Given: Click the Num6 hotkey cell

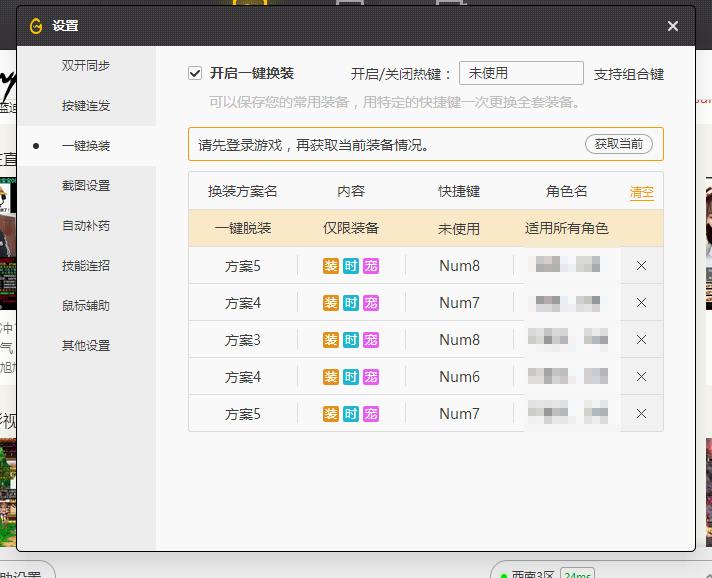Looking at the screenshot, I should click(459, 377).
